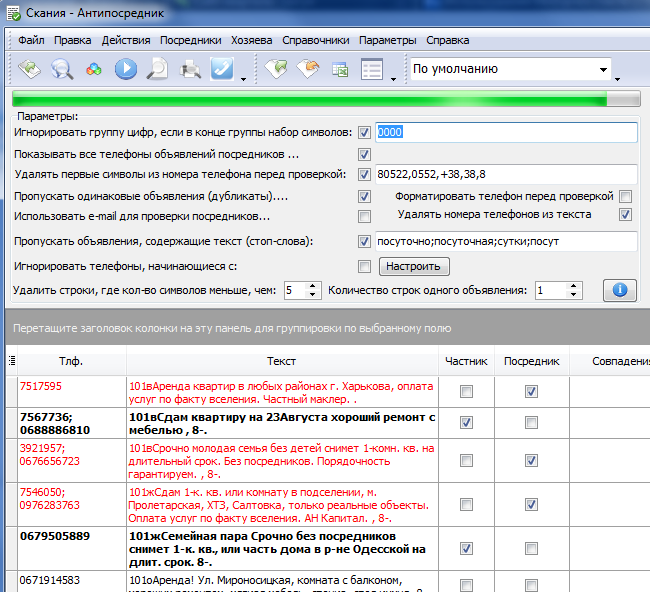
Task: Open the 'Посредники' menu
Action: click(x=190, y=40)
